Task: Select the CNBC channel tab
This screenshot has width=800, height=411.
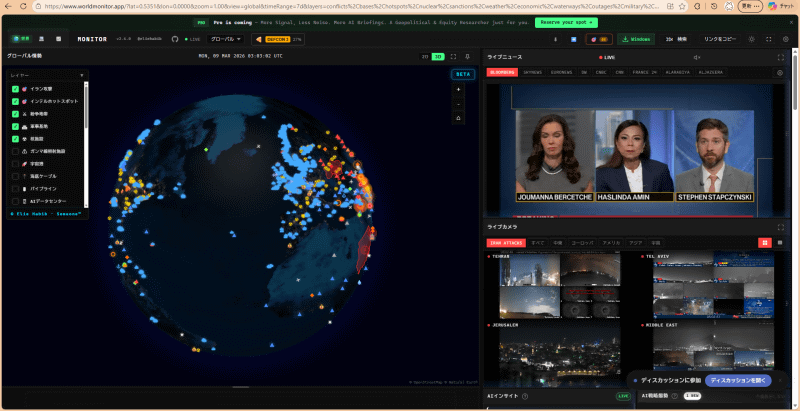Action: (x=601, y=73)
